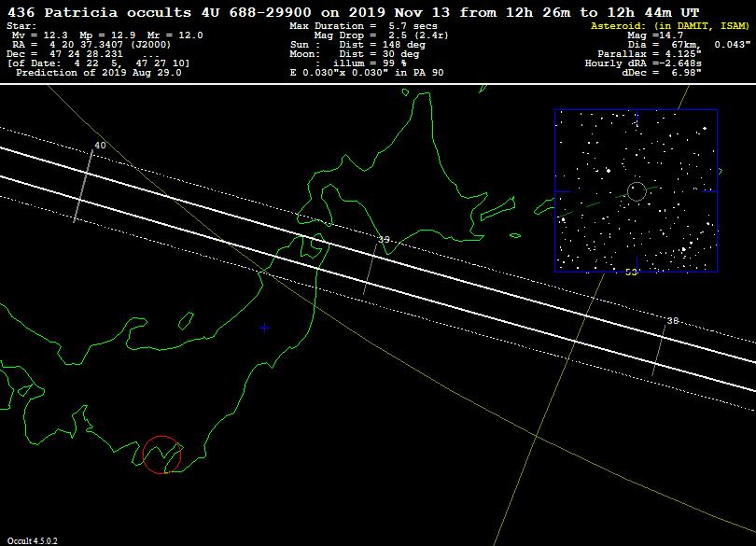
Task: Click the occultation title line at top
Action: (x=354, y=12)
